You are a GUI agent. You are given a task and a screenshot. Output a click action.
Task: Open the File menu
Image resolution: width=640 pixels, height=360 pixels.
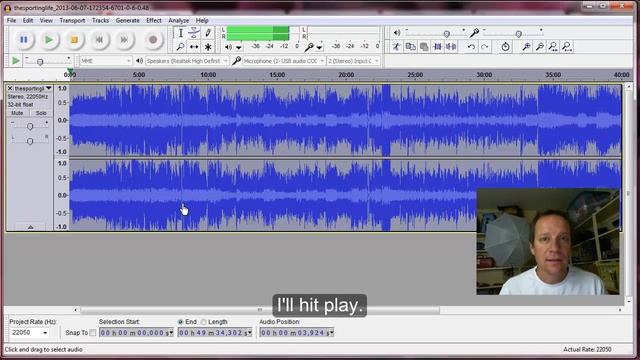pyautogui.click(x=11, y=20)
